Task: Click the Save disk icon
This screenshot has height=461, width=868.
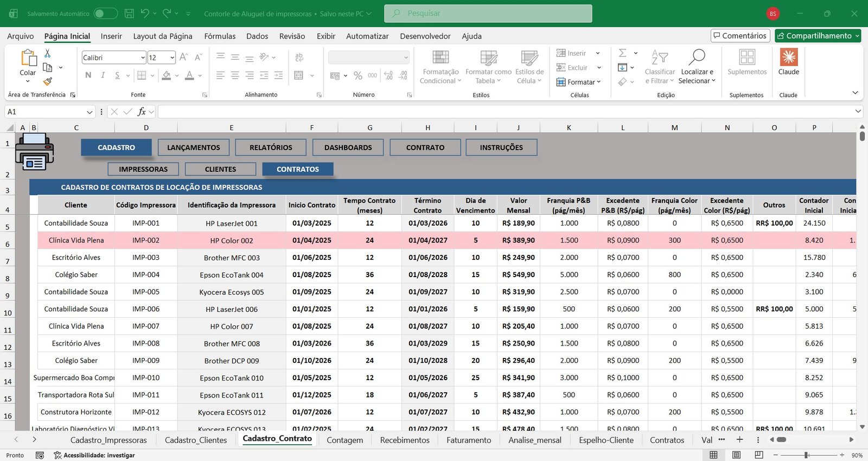Action: [x=129, y=14]
